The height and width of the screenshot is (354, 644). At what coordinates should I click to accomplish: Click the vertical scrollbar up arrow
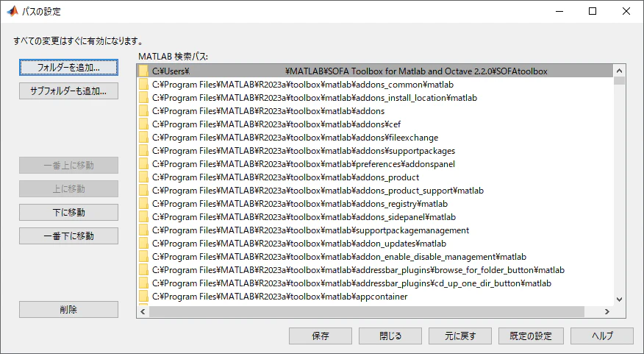click(619, 71)
